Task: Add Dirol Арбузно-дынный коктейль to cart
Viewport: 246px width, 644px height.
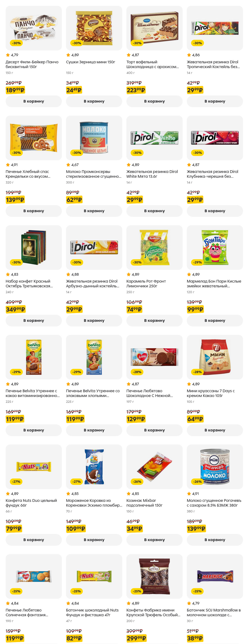Action: 94,321
